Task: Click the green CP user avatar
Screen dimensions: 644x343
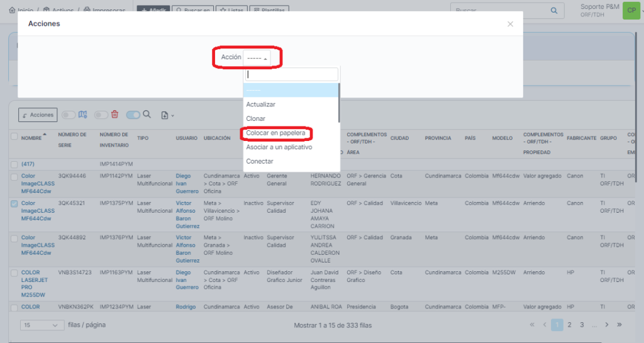Action: click(x=631, y=11)
